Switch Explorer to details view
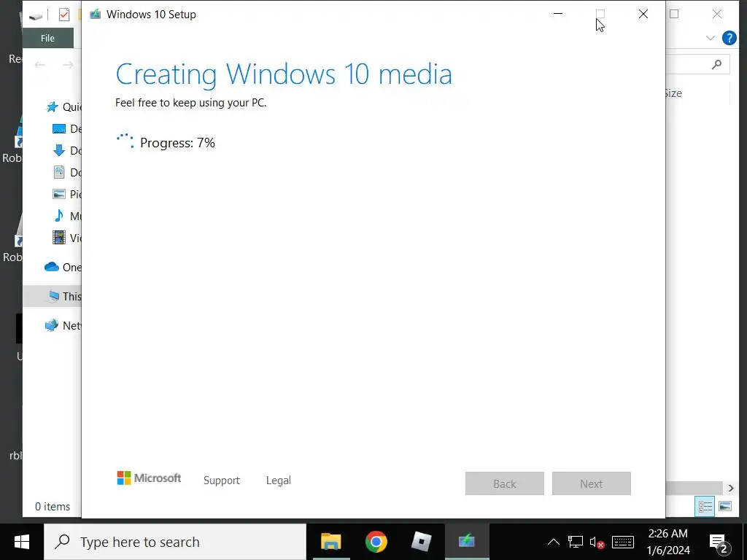Image resolution: width=747 pixels, height=560 pixels. (x=705, y=506)
